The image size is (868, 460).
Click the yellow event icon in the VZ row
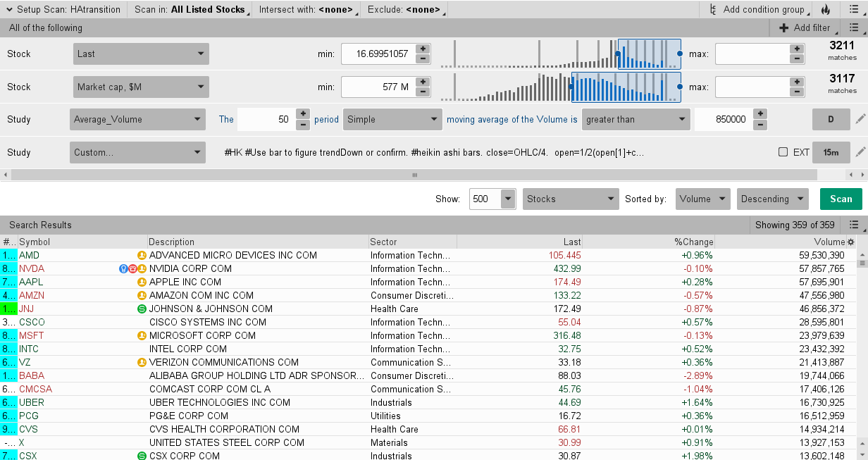click(142, 362)
